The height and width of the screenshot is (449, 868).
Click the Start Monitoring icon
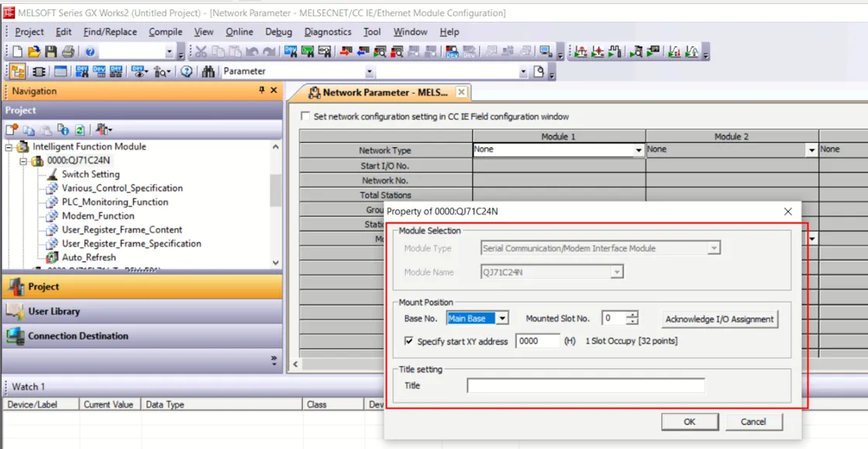click(x=380, y=52)
